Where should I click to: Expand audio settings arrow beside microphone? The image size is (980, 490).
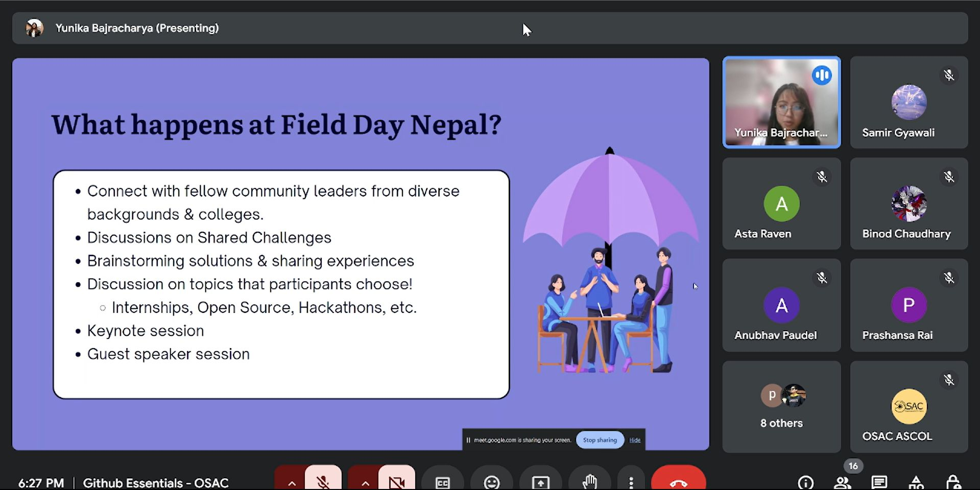tap(292, 482)
